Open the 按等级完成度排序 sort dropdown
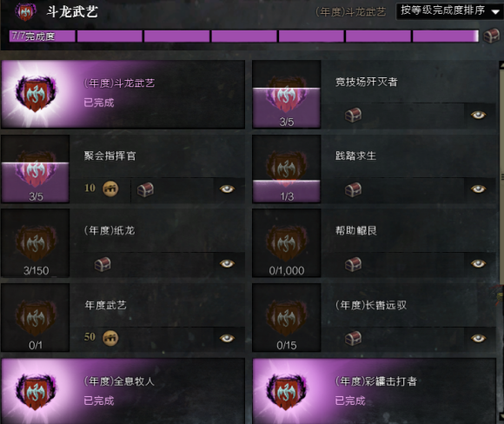Screen dimensions: 504x424 (x=449, y=11)
